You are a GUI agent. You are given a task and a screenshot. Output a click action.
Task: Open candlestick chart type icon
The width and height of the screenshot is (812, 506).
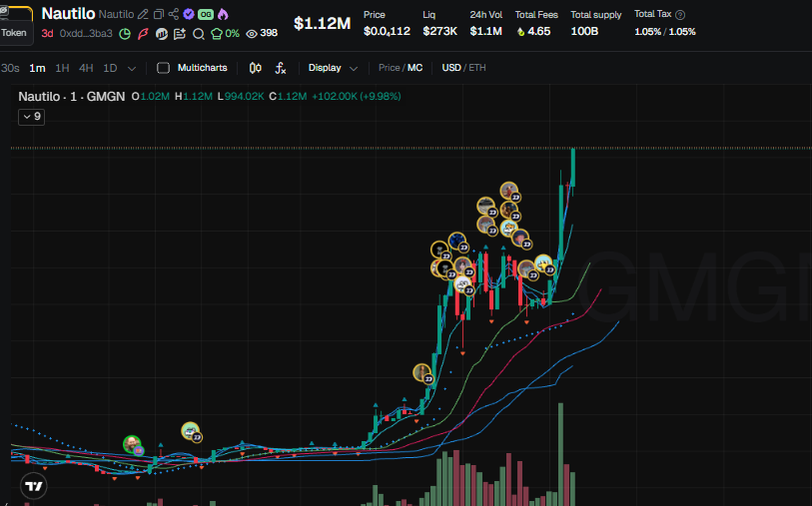click(256, 68)
